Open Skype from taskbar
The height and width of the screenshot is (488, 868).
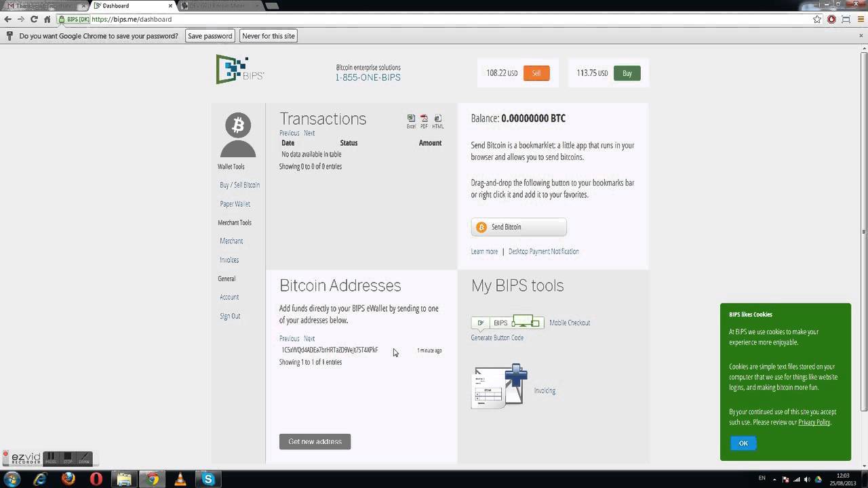point(208,479)
